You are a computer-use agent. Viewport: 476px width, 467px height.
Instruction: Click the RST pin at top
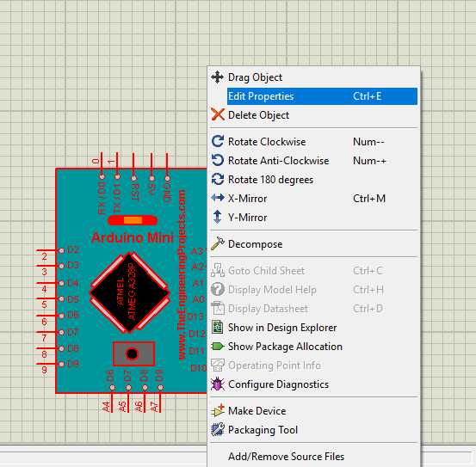(134, 178)
